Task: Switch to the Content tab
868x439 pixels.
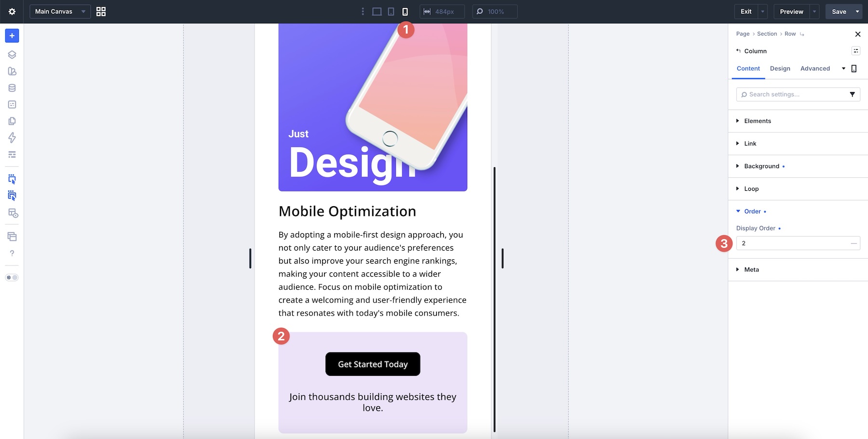Action: (748, 68)
